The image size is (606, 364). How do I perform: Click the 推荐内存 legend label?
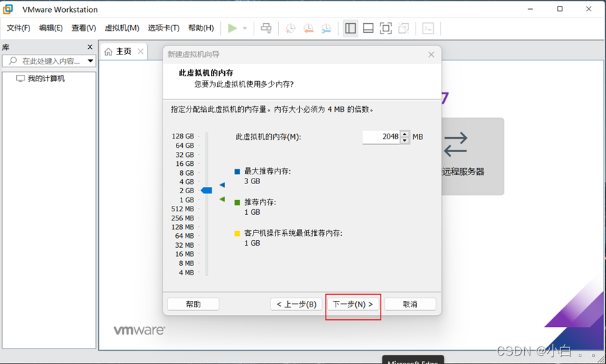(x=260, y=202)
